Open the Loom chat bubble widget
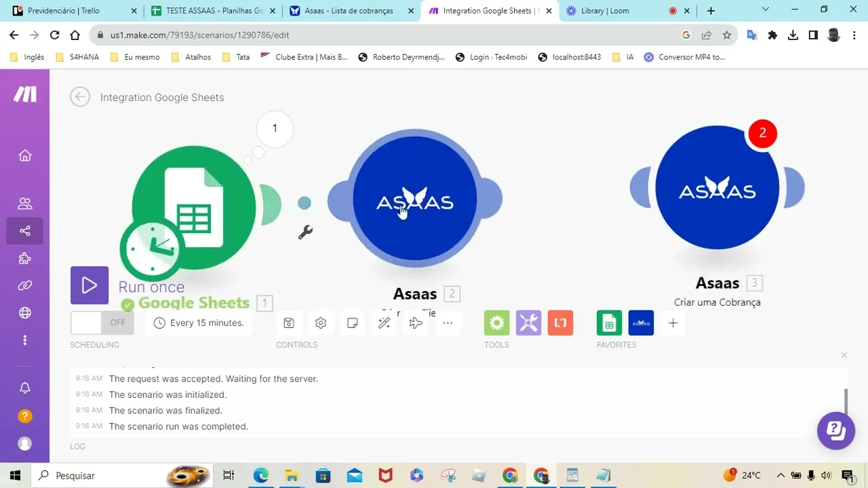This screenshot has width=868, height=488. pos(835,430)
